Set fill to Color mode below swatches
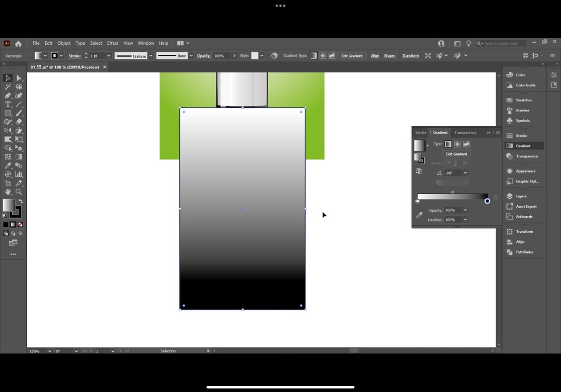The height and width of the screenshot is (392, 561). [6, 225]
